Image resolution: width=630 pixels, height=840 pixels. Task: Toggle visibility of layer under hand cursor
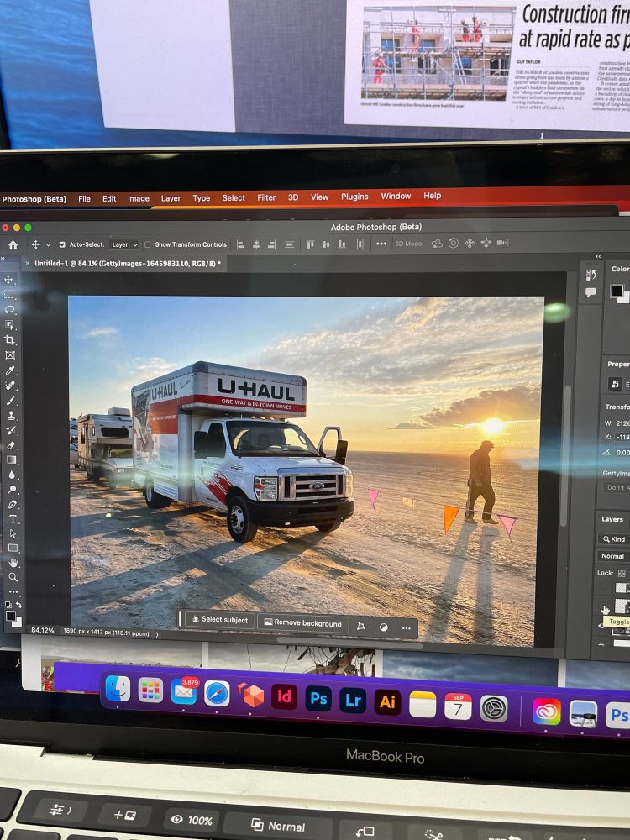tap(603, 609)
